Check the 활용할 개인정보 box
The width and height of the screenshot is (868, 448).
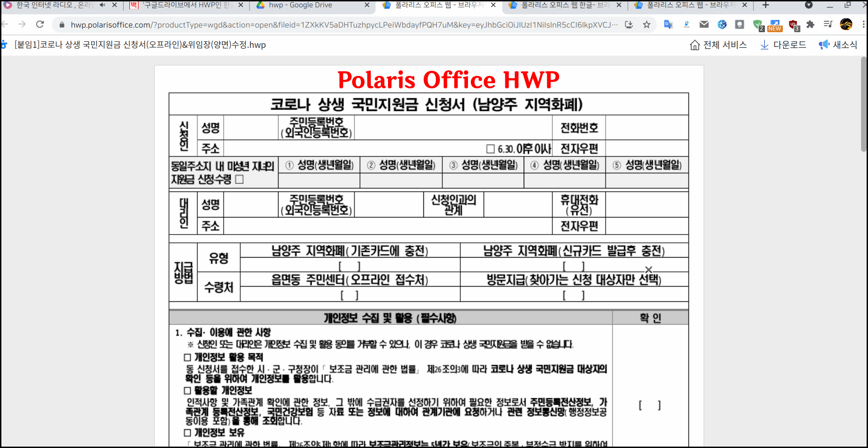tap(187, 391)
